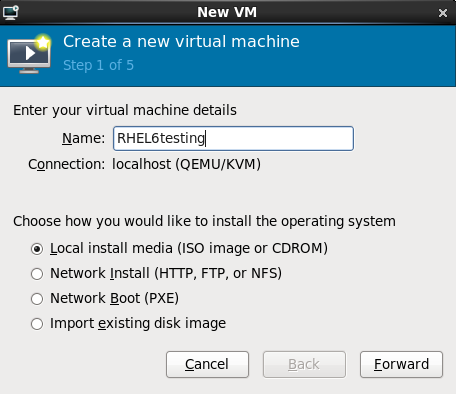Click the 'Choose how you would like to install' text
The image size is (456, 394).
click(204, 221)
